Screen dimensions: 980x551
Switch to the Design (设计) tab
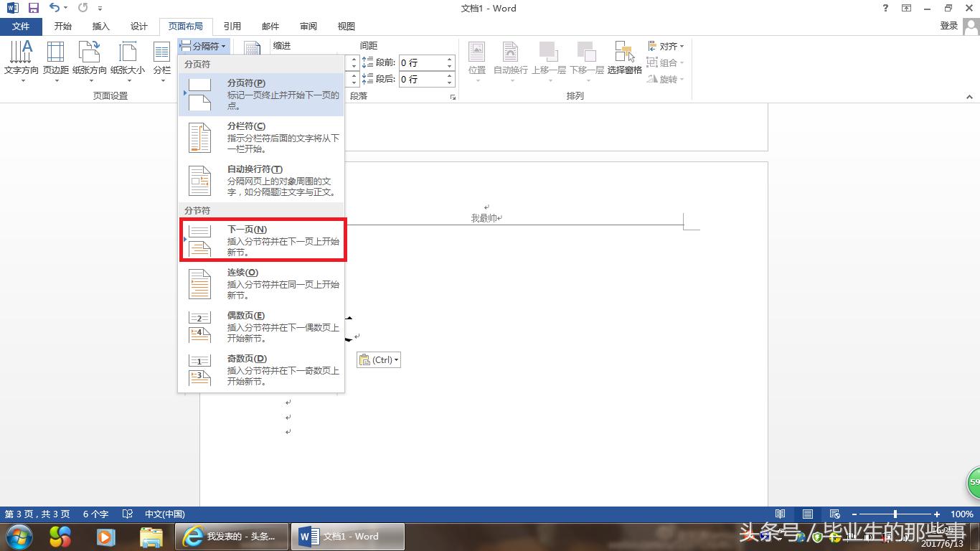(x=139, y=27)
